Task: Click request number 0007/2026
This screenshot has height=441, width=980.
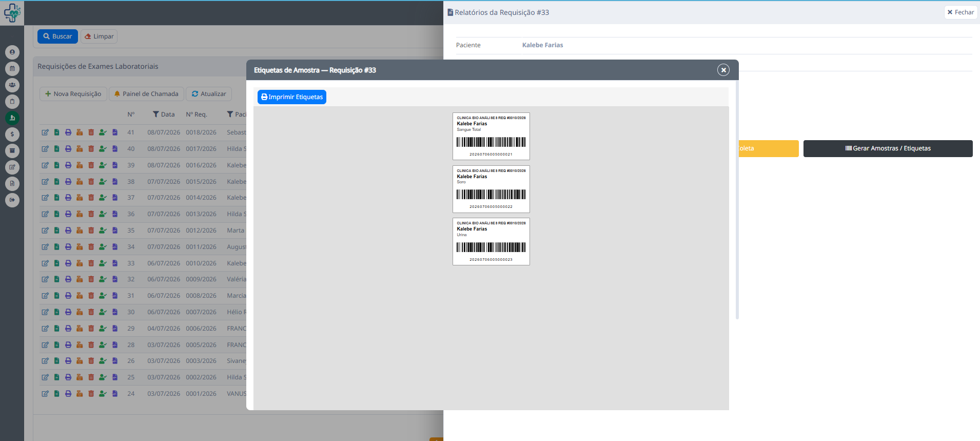Action: 201,312
